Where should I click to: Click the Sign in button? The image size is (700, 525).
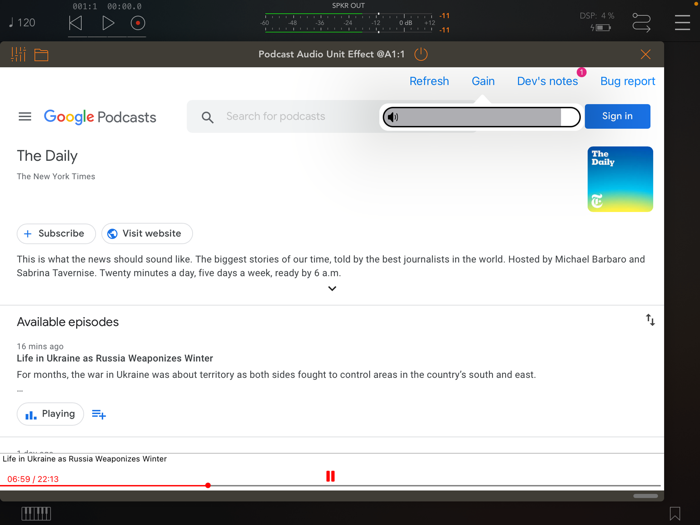[x=617, y=116]
